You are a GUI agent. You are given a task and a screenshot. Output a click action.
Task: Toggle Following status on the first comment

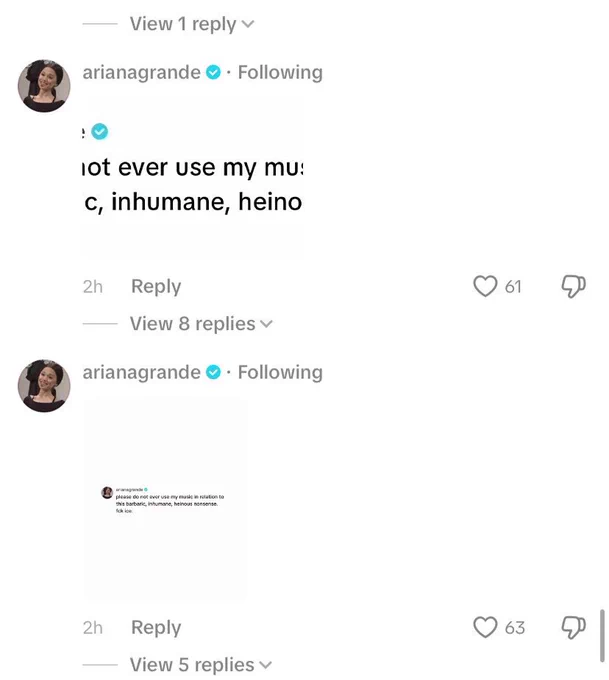coord(280,72)
